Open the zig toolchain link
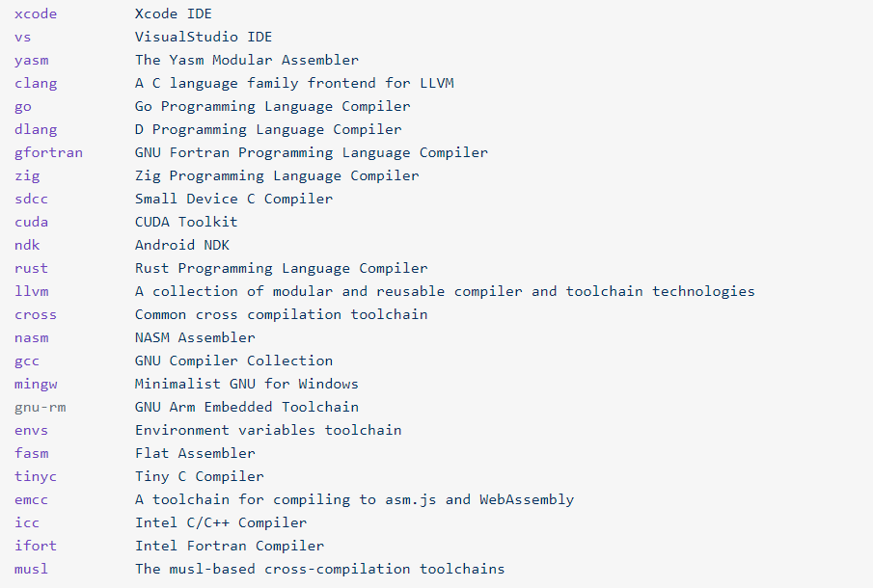Image resolution: width=873 pixels, height=588 pixels. pyautogui.click(x=27, y=176)
